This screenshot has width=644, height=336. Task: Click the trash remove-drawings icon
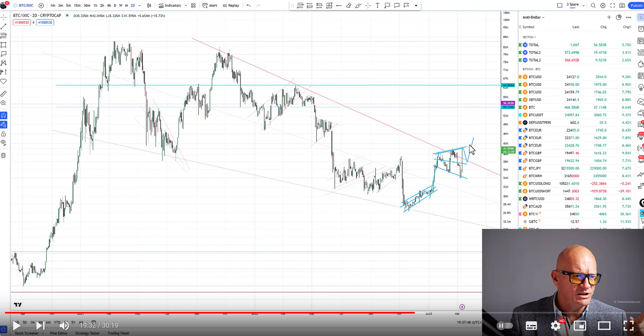tap(4, 156)
